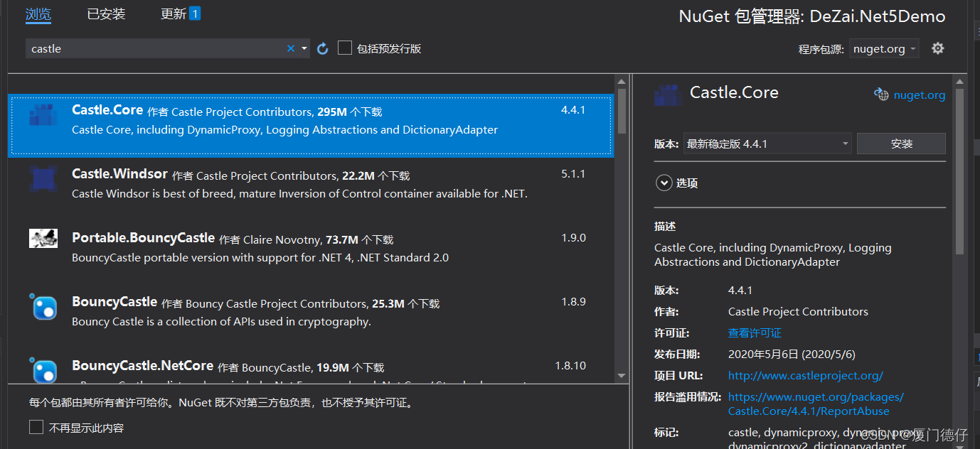Click the package list scroll down arrow

[x=622, y=376]
